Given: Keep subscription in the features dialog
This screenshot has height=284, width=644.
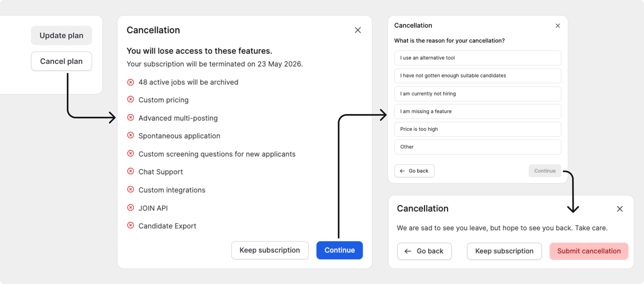Looking at the screenshot, I should point(269,250).
